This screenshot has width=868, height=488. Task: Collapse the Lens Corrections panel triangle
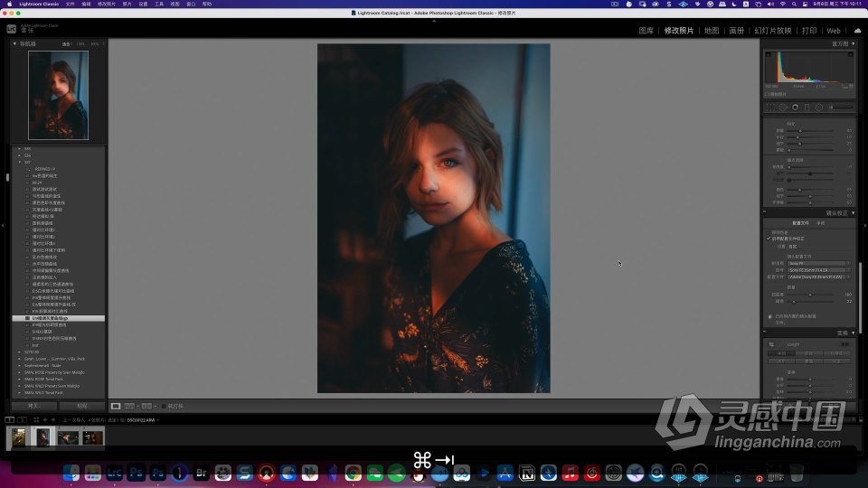[x=853, y=213]
